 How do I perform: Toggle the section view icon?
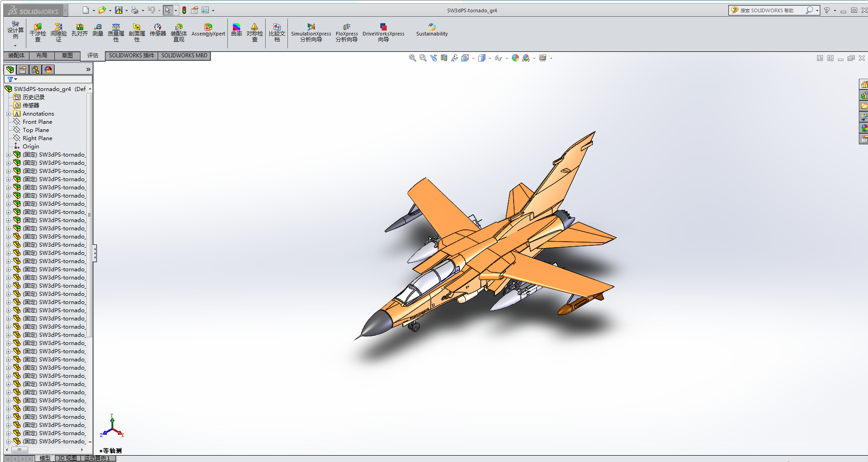pyautogui.click(x=444, y=58)
